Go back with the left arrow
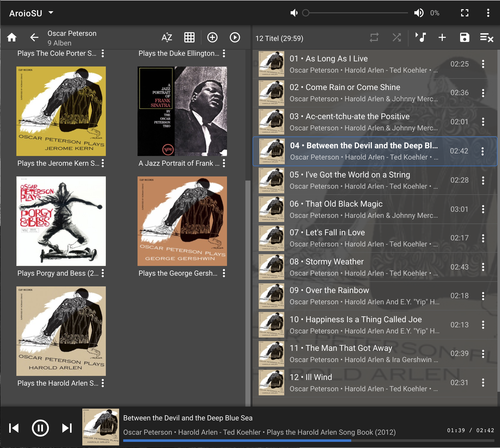The width and height of the screenshot is (500, 448). pyautogui.click(x=34, y=38)
